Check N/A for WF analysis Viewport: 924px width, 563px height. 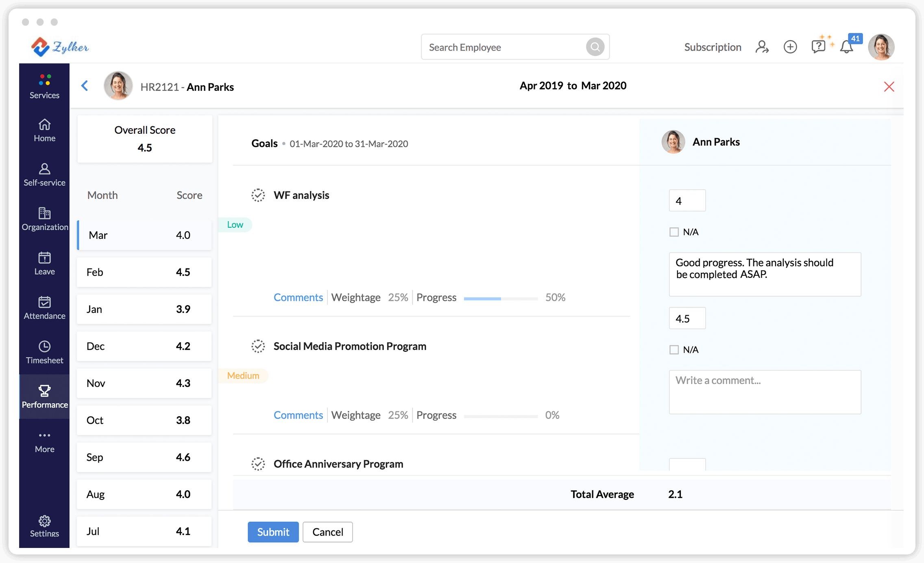(x=674, y=232)
